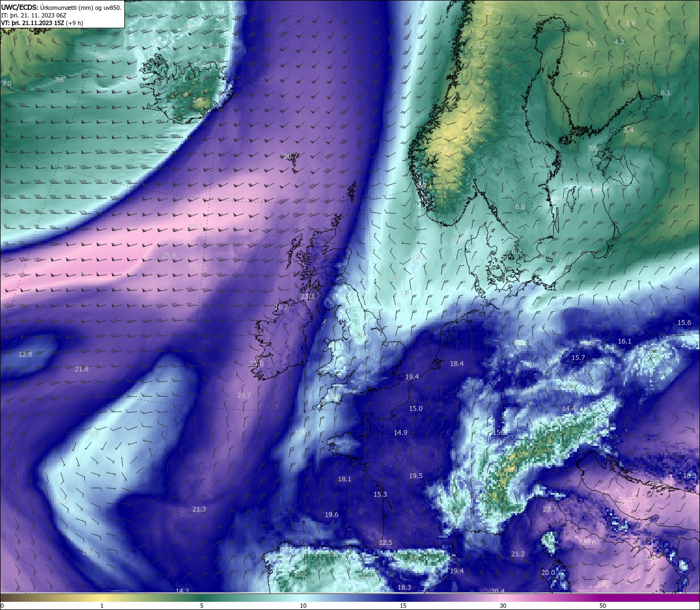Screen dimensions: 700x610
Task: Click the 7.0 value on the map
Action: pyautogui.click(x=7, y=84)
